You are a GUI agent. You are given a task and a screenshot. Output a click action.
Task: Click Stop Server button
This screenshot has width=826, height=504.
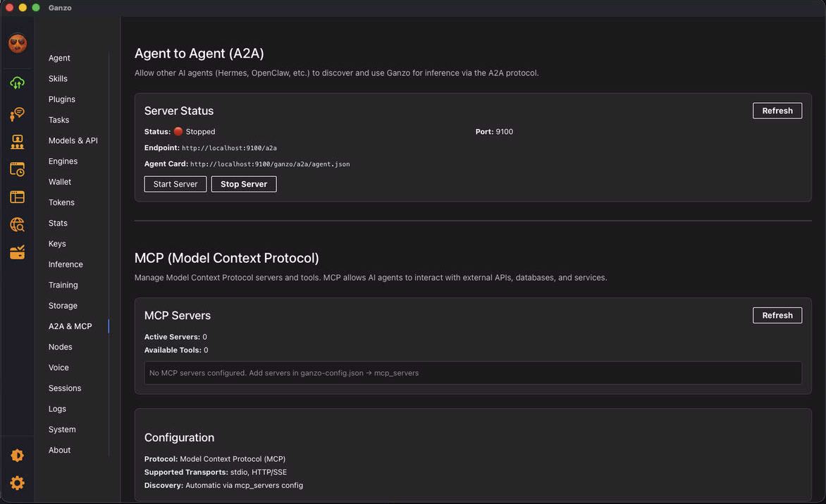coord(244,184)
